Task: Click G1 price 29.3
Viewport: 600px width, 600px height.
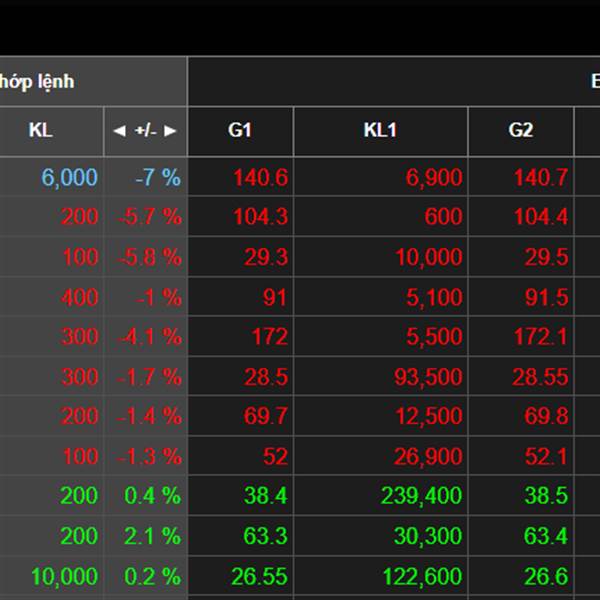Action: [266, 257]
